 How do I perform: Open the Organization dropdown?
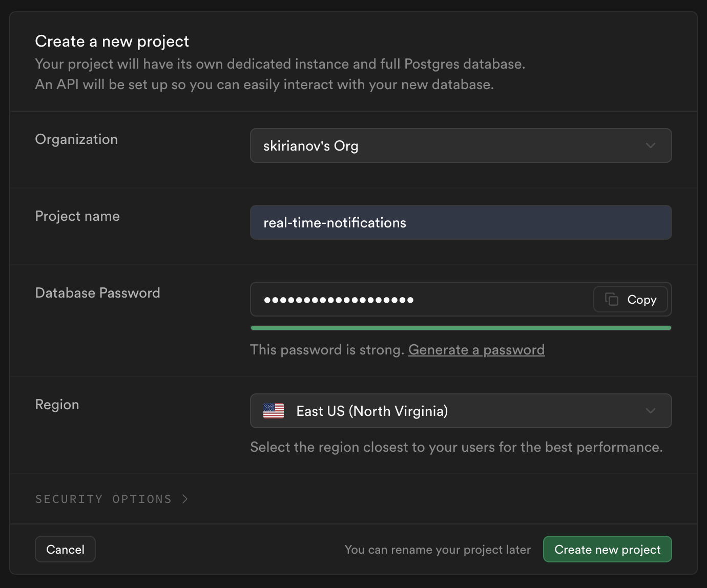click(x=461, y=145)
